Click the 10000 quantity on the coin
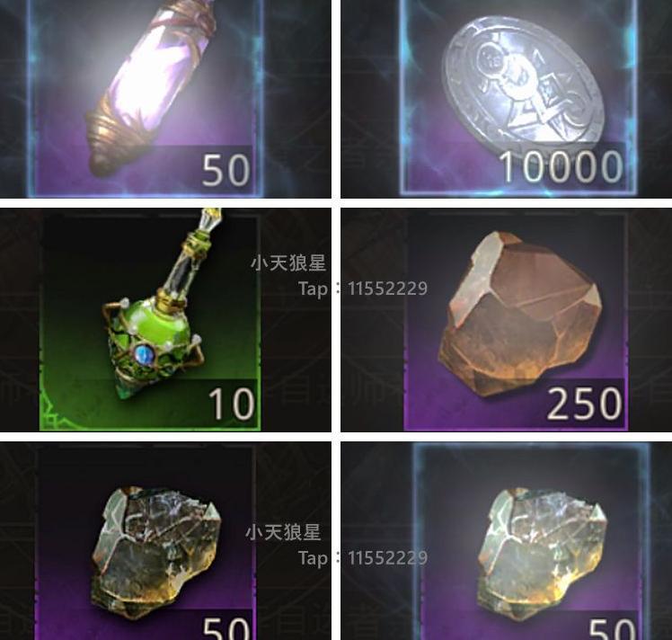672x640 pixels. 561,167
